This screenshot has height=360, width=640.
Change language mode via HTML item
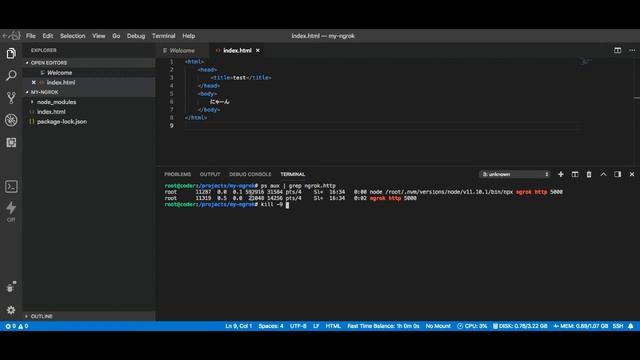tap(333, 326)
